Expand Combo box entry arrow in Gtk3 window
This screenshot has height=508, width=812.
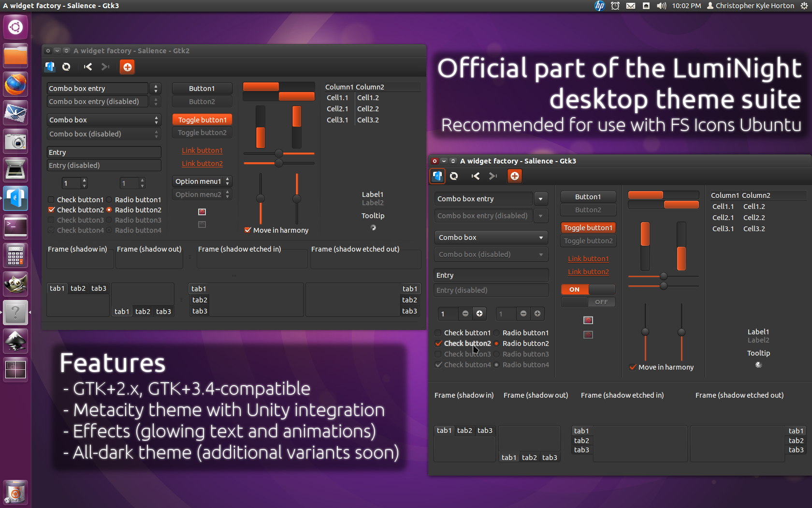point(541,199)
